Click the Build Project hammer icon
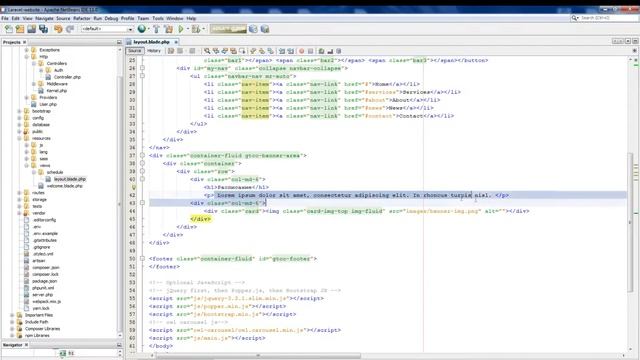640x360 pixels. pyautogui.click(x=156, y=29)
